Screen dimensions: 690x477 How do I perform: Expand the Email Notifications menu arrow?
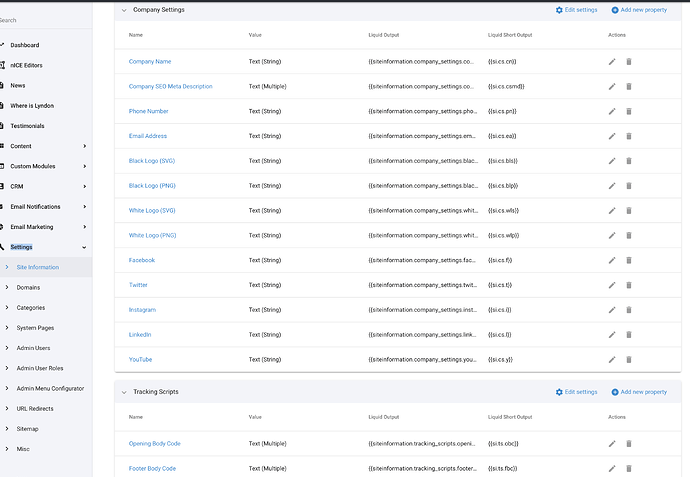point(84,207)
